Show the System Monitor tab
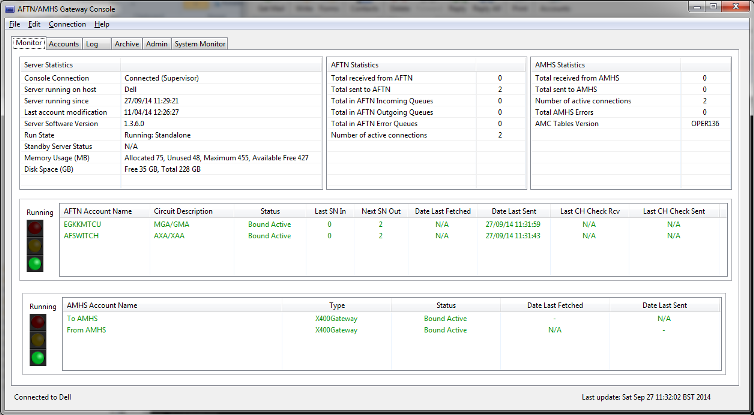Screen dimensions: 754x415 (x=200, y=44)
